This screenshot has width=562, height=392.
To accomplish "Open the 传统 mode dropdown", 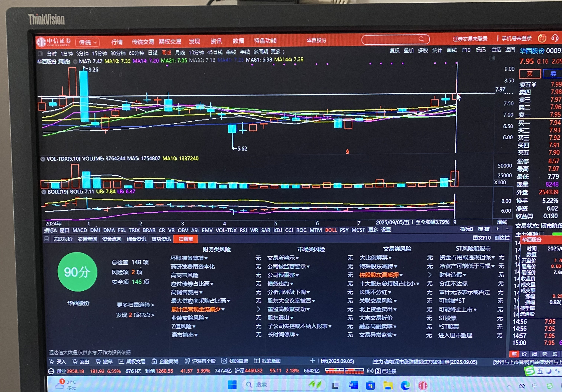I will click(x=88, y=43).
